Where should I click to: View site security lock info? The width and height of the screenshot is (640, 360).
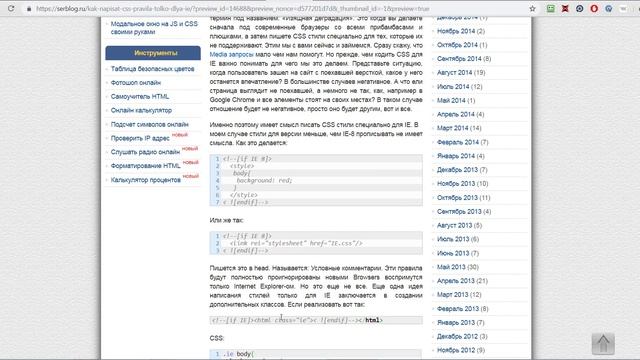(29, 9)
